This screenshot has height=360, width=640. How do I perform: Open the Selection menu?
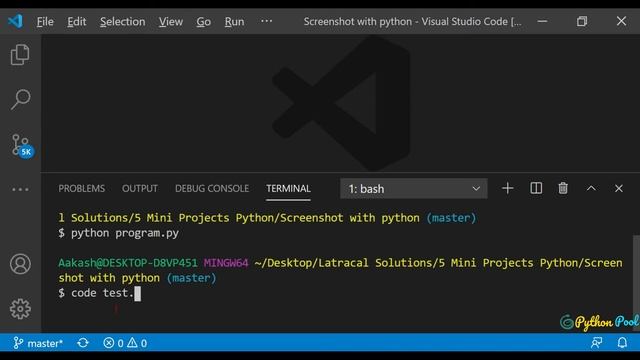[122, 21]
